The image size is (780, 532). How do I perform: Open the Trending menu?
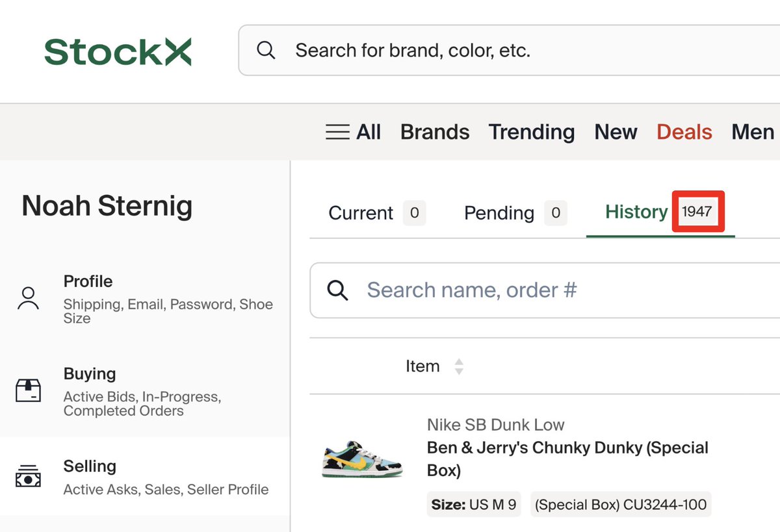tap(531, 133)
